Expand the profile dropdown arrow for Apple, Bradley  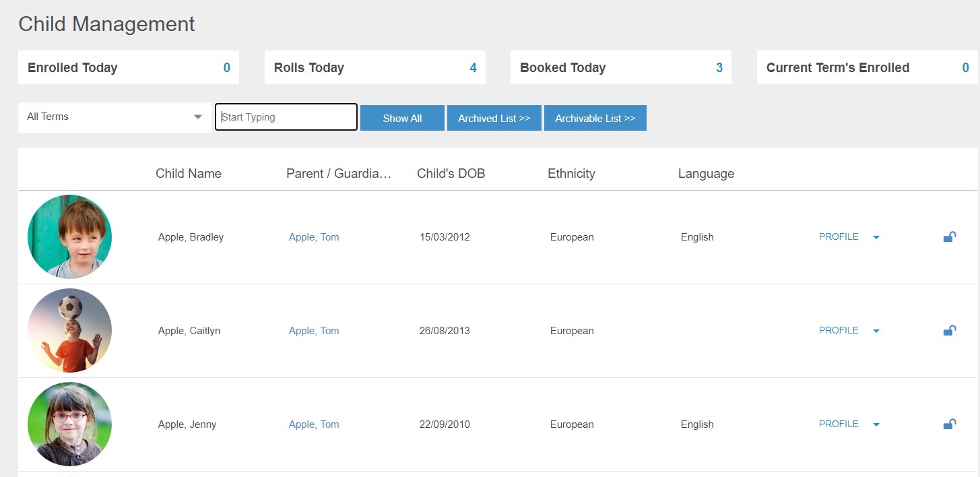(876, 237)
